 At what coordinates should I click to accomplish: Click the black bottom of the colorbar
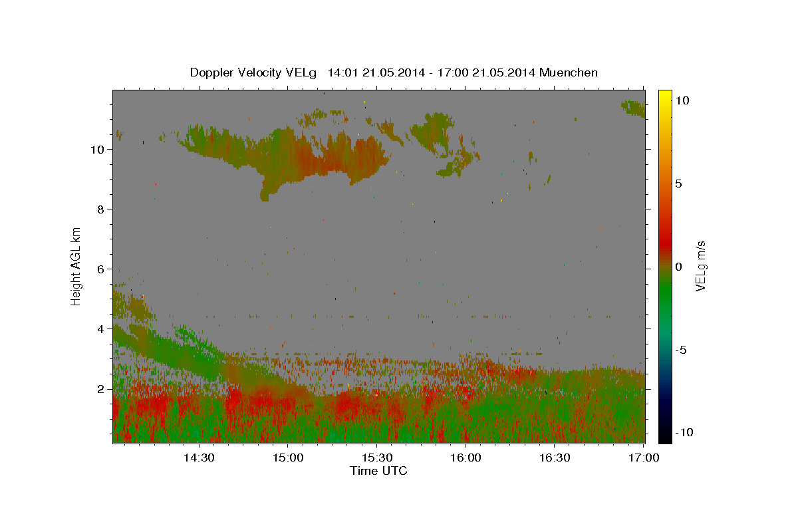pos(665,436)
